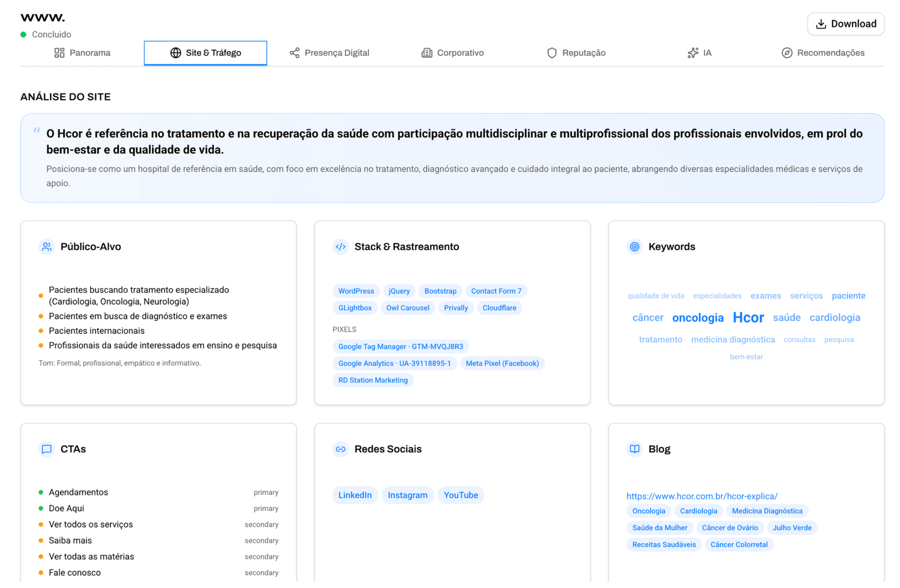Click the LinkedIn chip under Redes Sociais

(x=355, y=495)
